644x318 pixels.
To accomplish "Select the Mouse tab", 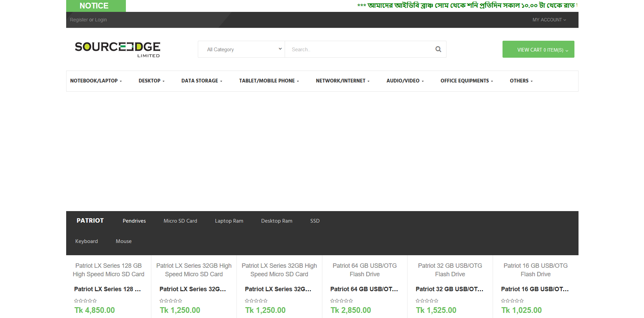I will (124, 241).
